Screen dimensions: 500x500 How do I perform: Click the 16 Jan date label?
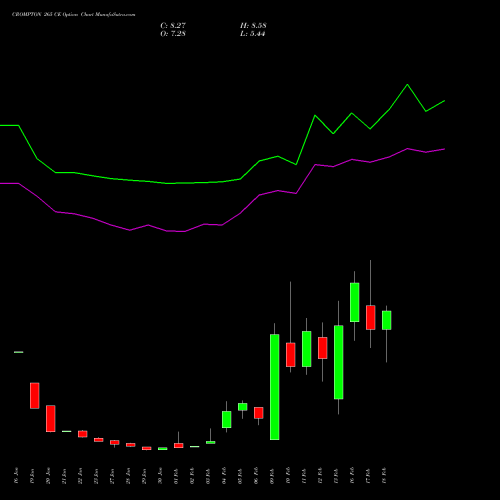(x=17, y=476)
